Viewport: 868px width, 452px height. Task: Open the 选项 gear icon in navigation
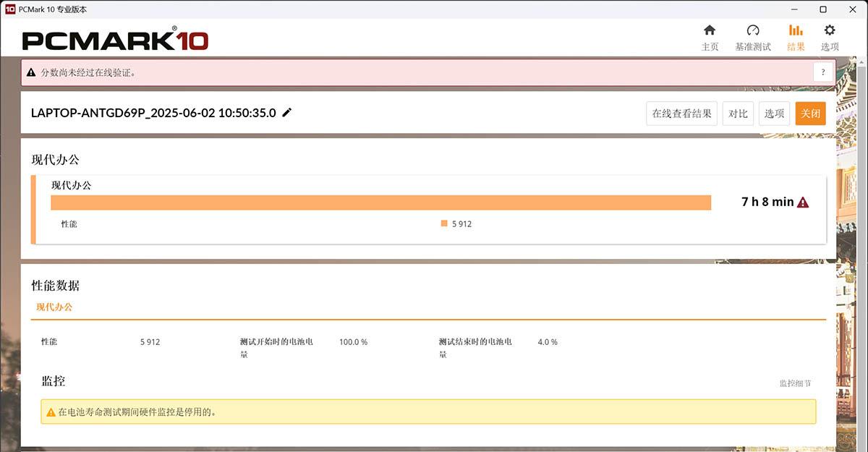[830, 30]
